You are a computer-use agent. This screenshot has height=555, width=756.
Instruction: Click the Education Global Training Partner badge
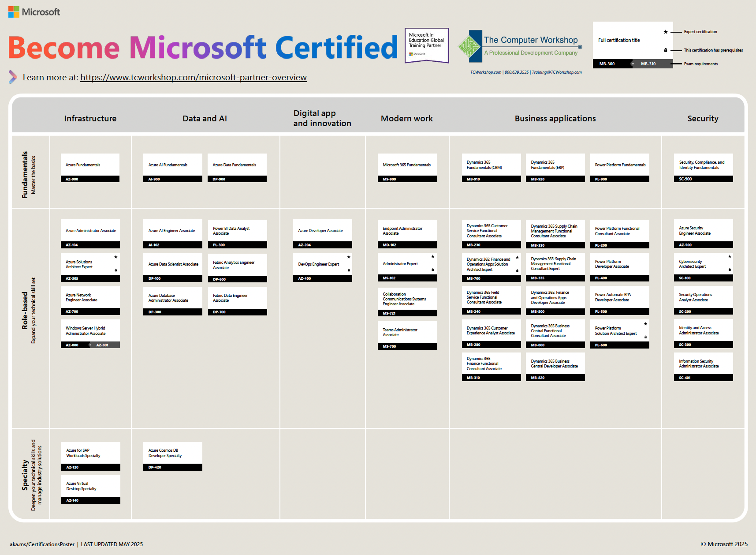coord(427,45)
